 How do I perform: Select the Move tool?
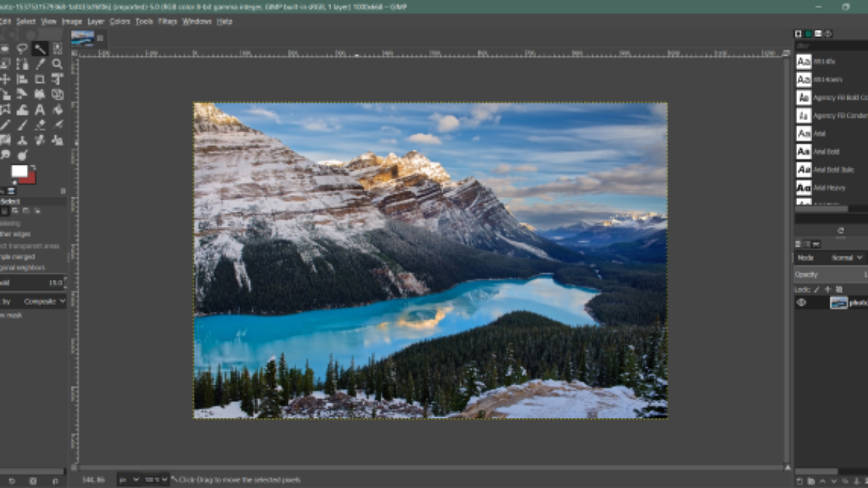coord(5,79)
